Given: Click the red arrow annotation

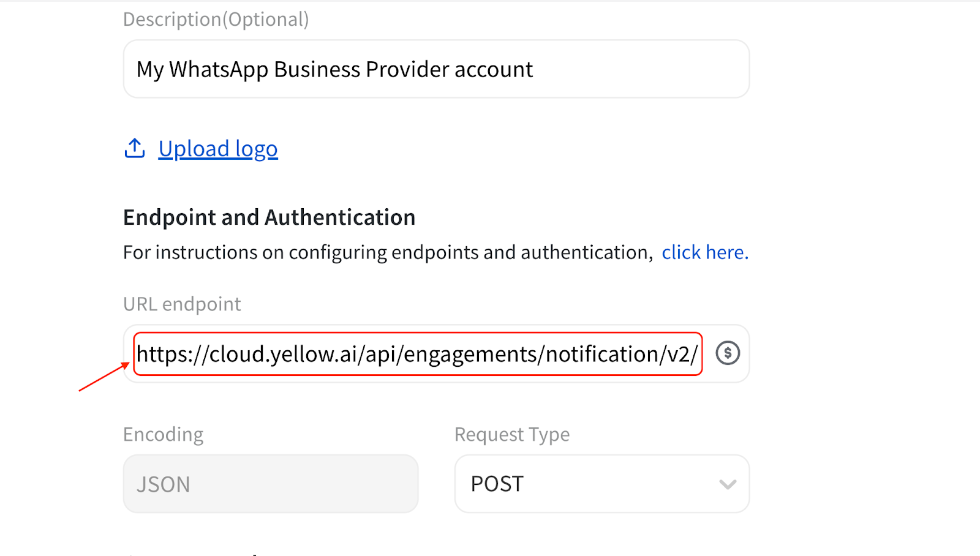Looking at the screenshot, I should point(104,377).
